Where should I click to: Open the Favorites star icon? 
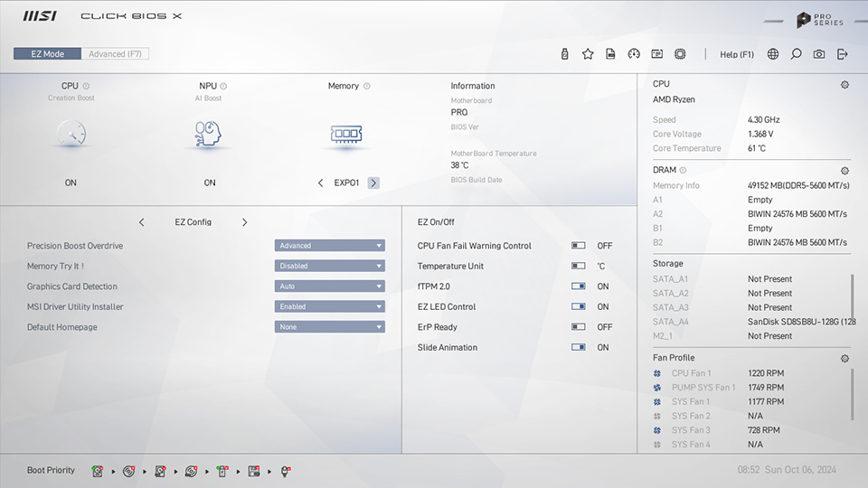[588, 54]
